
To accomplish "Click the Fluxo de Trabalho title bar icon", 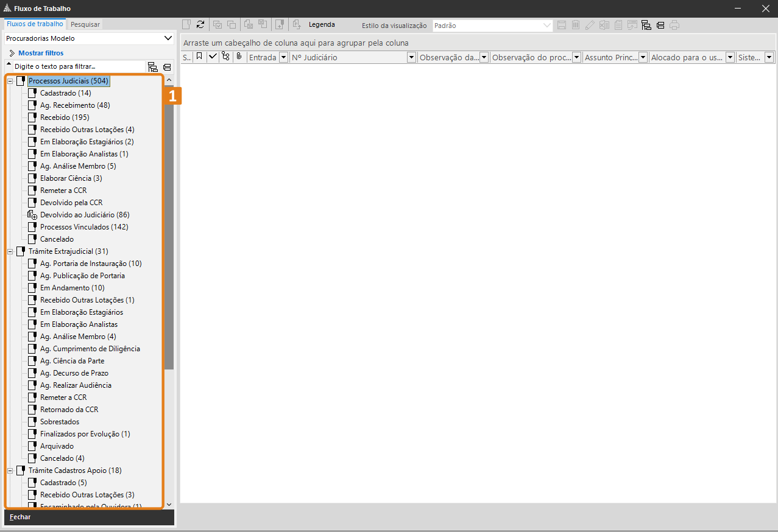I will coord(7,9).
